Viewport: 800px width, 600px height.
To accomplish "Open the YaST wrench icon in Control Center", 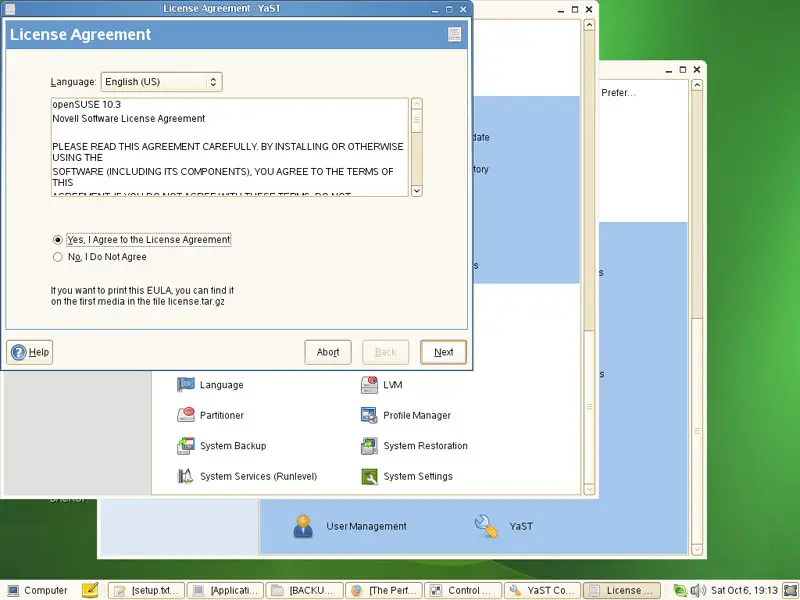I will click(486, 526).
